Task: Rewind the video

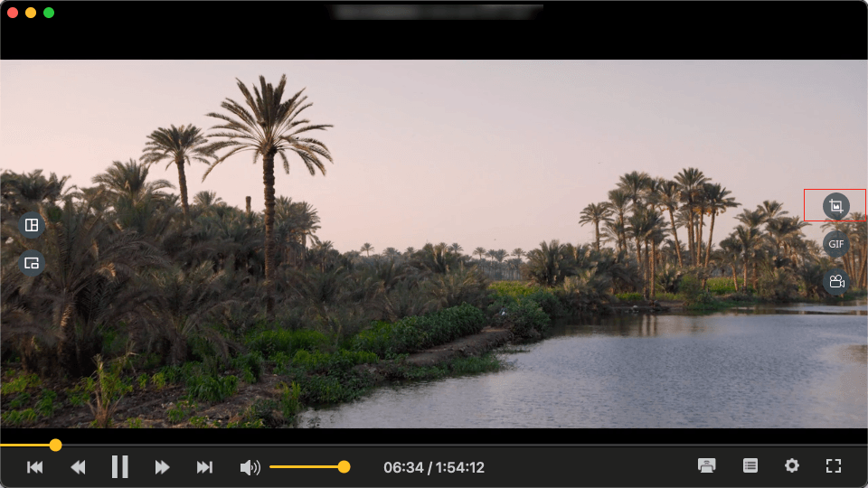Action: pyautogui.click(x=78, y=467)
